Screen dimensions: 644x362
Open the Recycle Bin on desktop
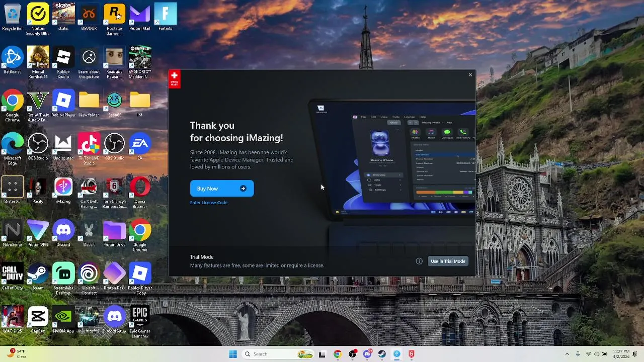(13, 18)
